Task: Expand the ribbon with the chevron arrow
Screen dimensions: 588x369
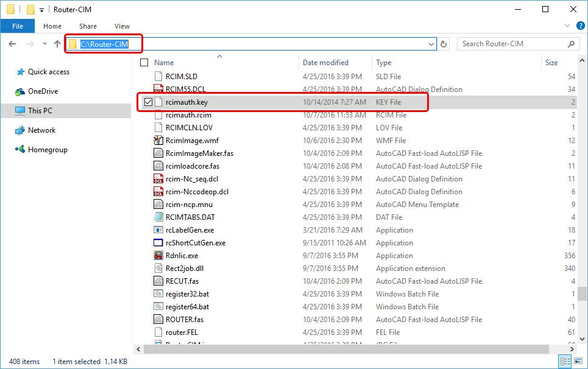Action: click(x=567, y=26)
